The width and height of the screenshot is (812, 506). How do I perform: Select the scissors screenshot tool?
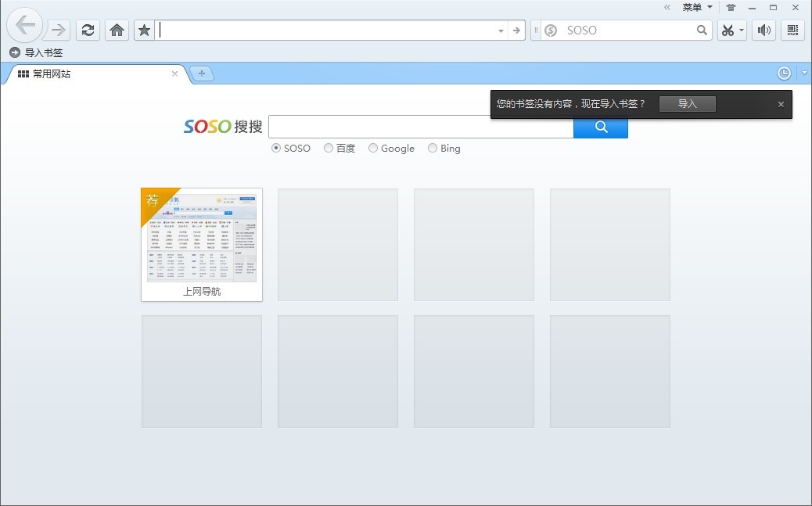pyautogui.click(x=728, y=30)
